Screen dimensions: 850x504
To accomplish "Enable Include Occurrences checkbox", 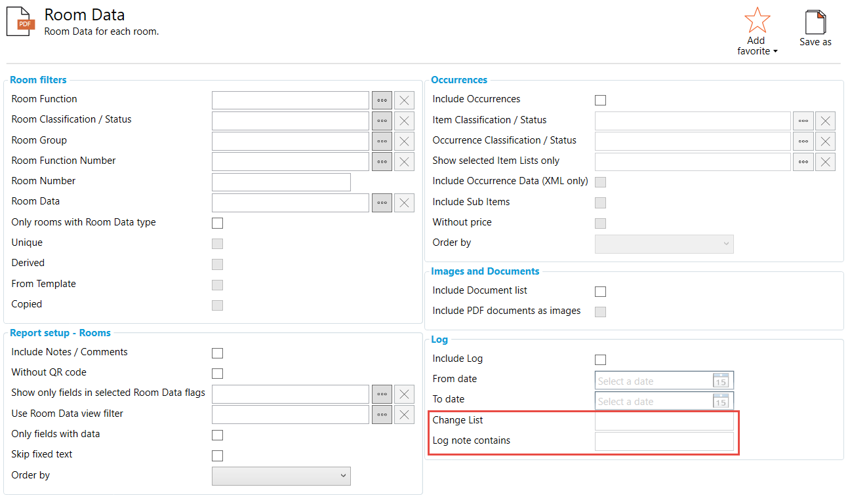I will pos(600,100).
